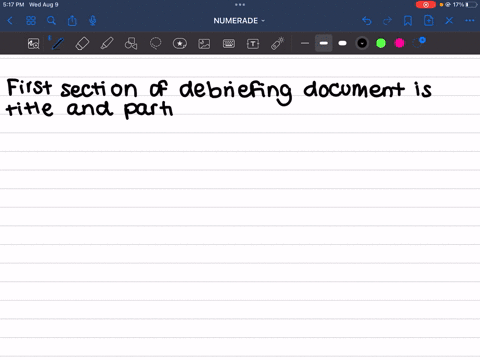Tap the 5:17 PM clock

click(13, 5)
